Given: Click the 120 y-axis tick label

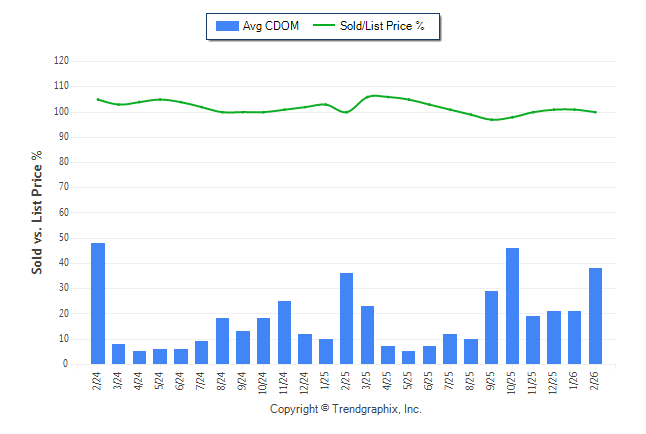Looking at the screenshot, I should [62, 61].
